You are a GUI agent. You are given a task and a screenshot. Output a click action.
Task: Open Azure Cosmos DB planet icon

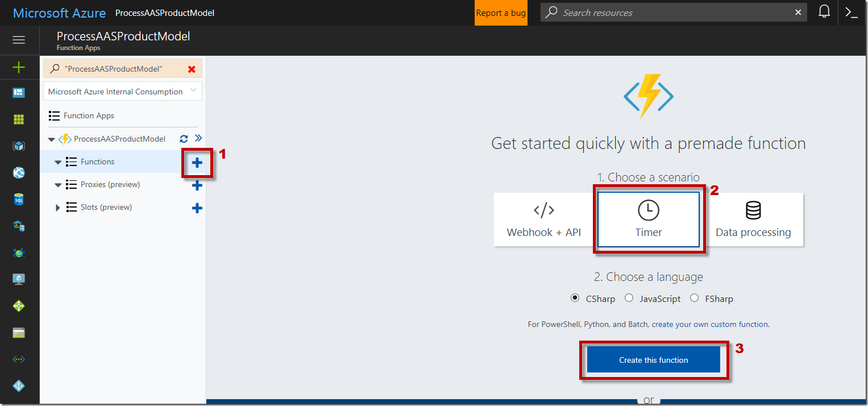coord(19,253)
